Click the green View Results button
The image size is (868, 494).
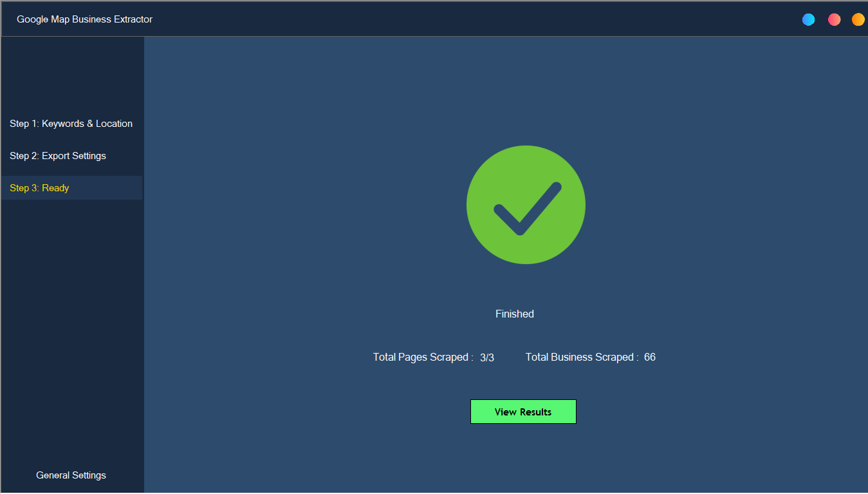point(523,412)
